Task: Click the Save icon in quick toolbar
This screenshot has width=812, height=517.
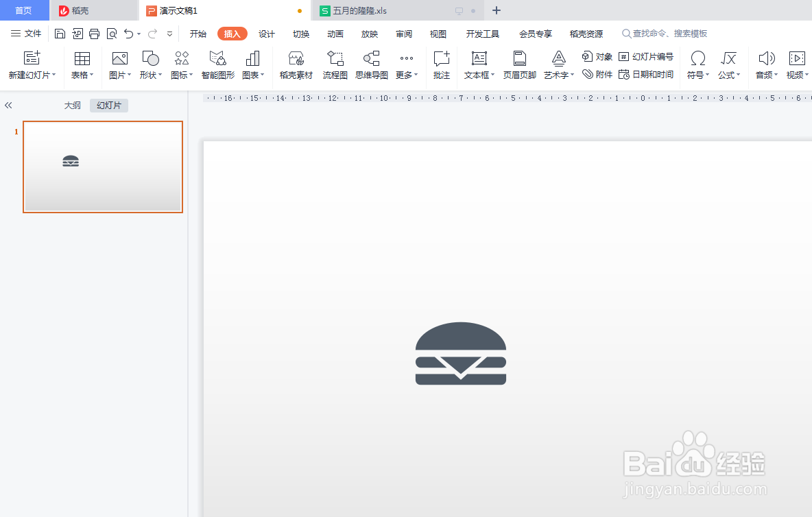Action: 60,34
